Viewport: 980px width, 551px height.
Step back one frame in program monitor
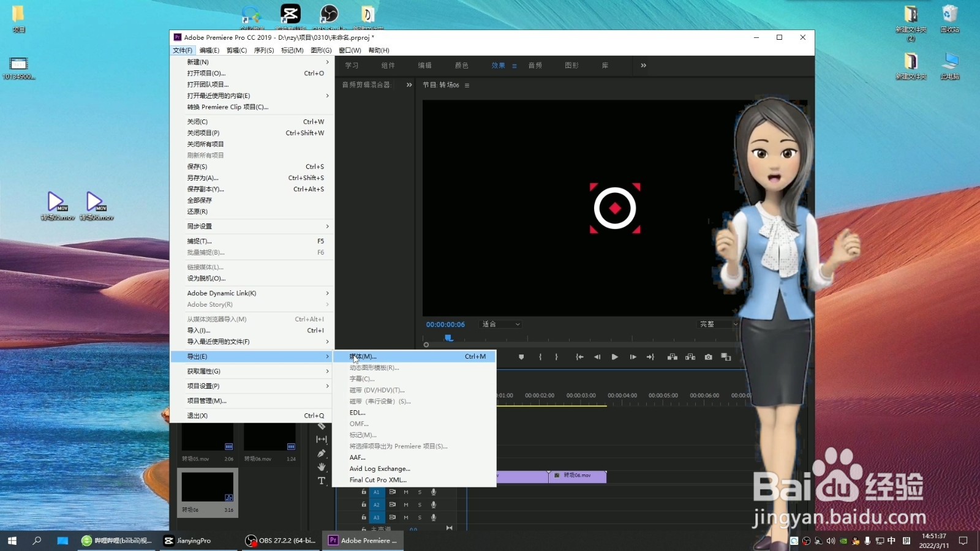click(x=597, y=357)
